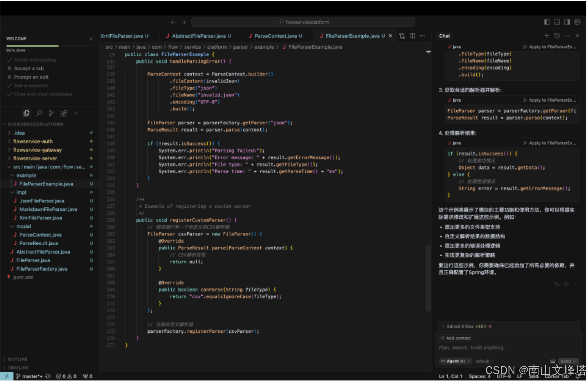Expand Edited 9 files summary
588x381 pixels.
(466, 327)
